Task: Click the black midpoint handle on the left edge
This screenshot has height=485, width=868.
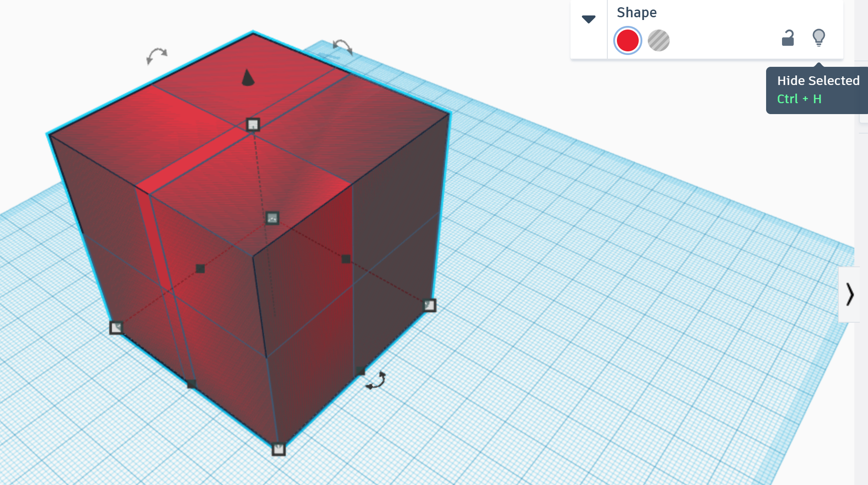Action: point(199,268)
